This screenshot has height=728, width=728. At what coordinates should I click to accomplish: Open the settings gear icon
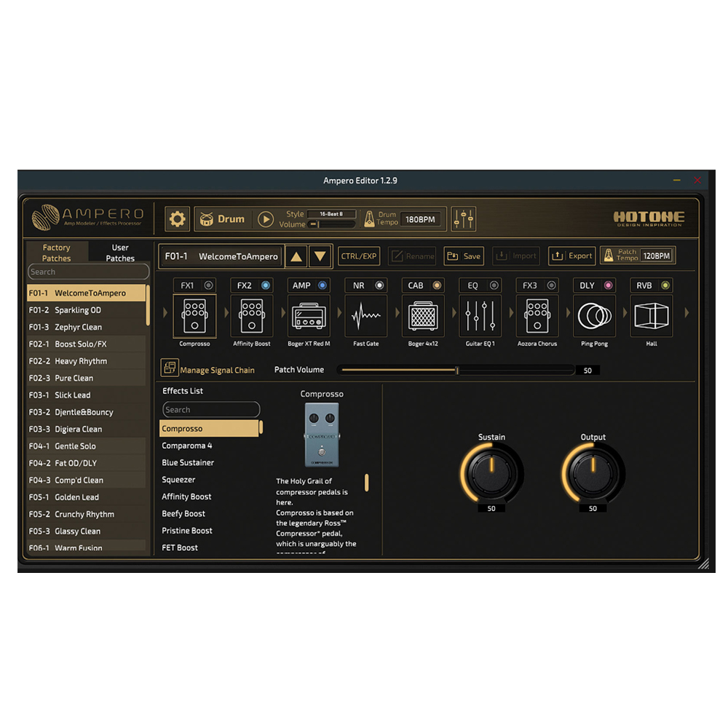coord(177,218)
